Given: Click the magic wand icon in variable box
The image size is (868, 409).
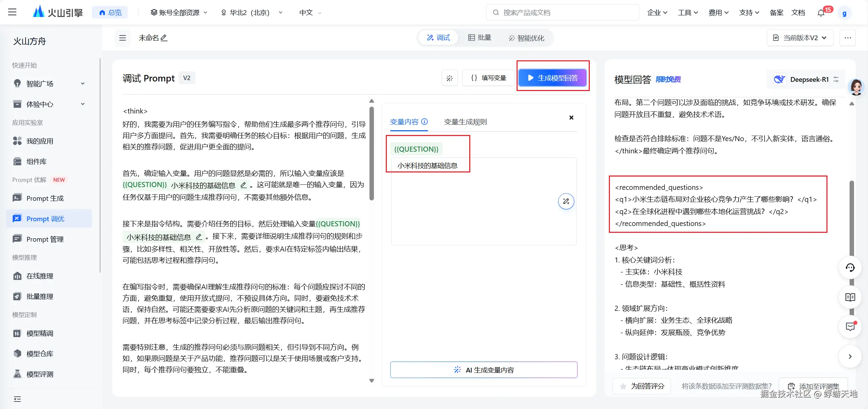Looking at the screenshot, I should 566,201.
